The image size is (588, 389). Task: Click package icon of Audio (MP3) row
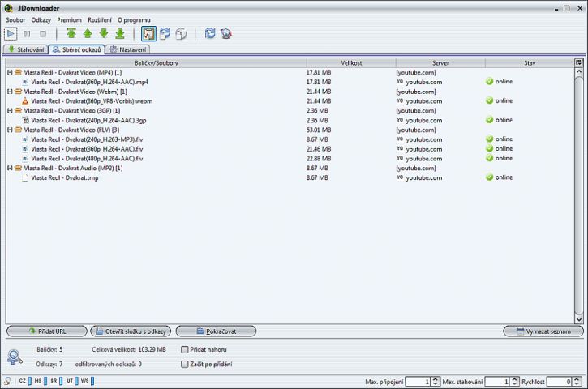[x=18, y=168]
